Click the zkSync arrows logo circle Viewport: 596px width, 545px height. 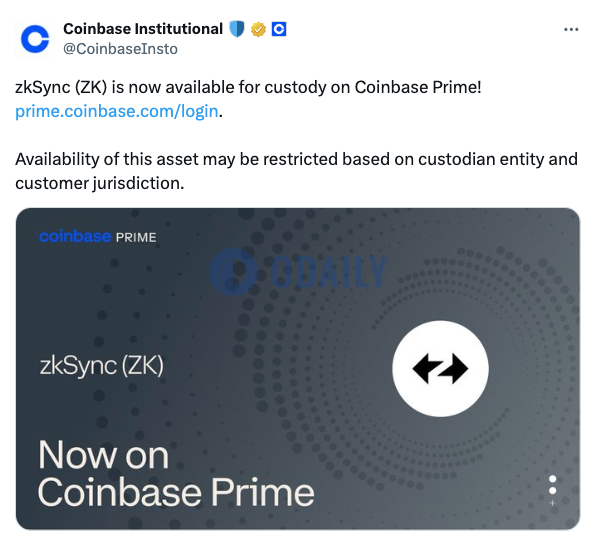[441, 369]
